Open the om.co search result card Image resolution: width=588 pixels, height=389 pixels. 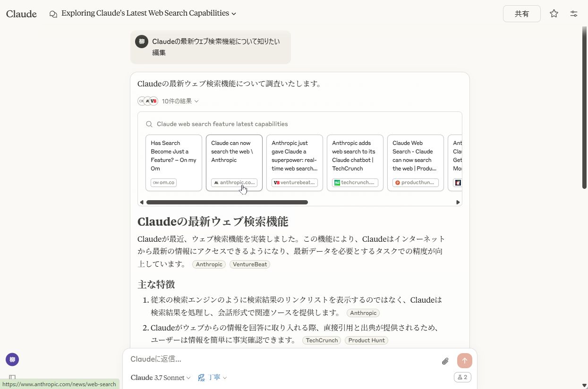coord(174,163)
